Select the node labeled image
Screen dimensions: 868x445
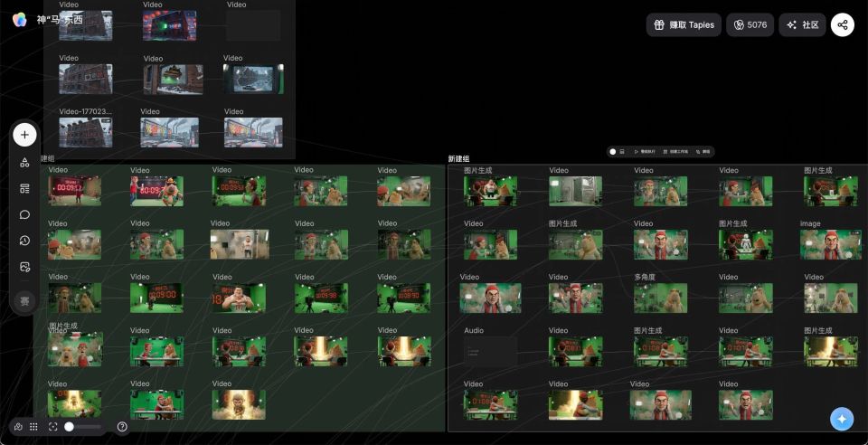click(x=830, y=244)
